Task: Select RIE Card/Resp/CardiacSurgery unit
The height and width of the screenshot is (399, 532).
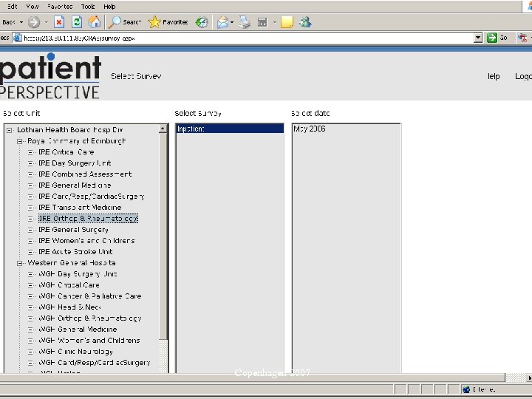Action: tap(92, 197)
